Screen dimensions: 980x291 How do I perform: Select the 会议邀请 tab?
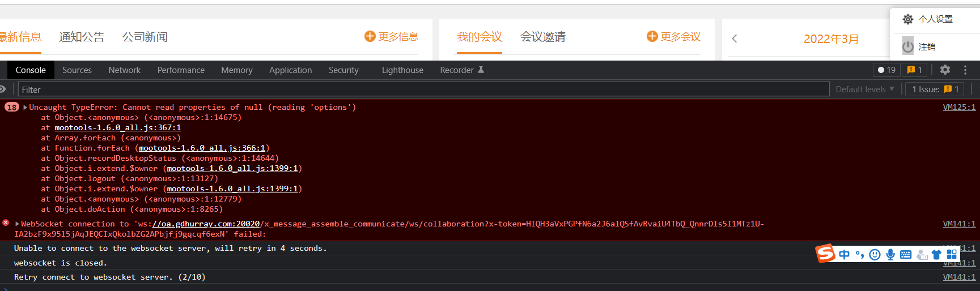(x=543, y=37)
